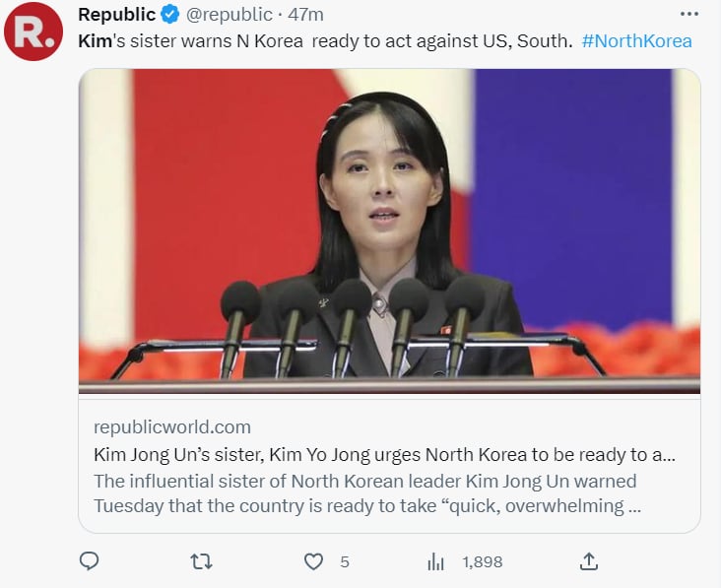Image resolution: width=721 pixels, height=588 pixels.
Task: Like the tweet with the heart icon
Action: 313,561
